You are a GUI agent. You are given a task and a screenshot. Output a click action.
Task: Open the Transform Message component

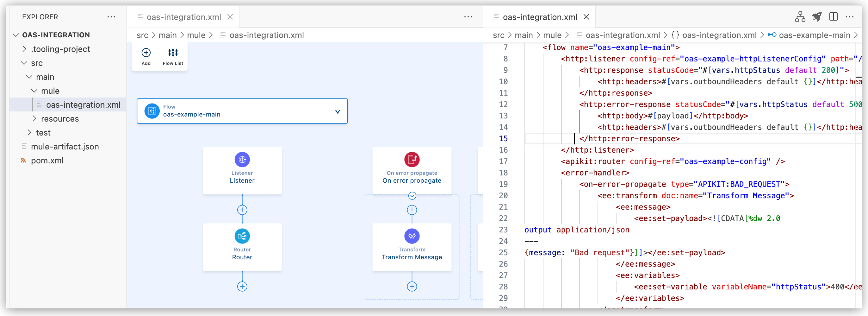pyautogui.click(x=412, y=236)
